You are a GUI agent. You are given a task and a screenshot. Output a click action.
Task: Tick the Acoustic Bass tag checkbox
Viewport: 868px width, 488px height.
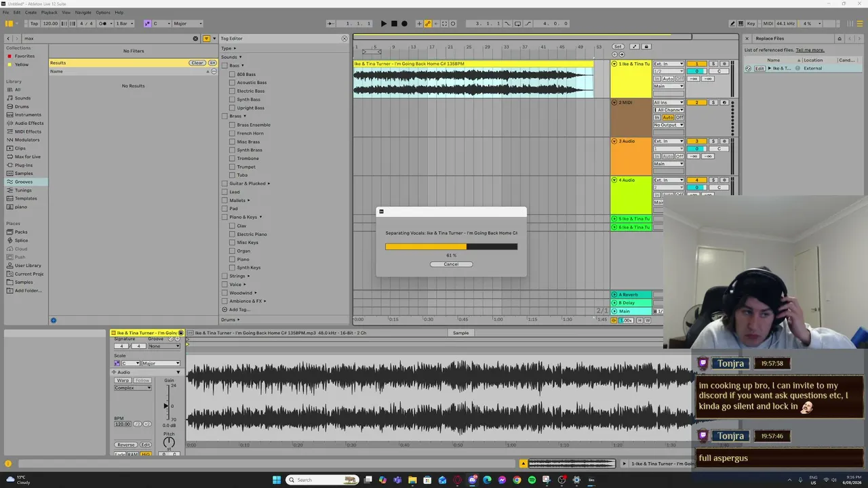(x=232, y=83)
